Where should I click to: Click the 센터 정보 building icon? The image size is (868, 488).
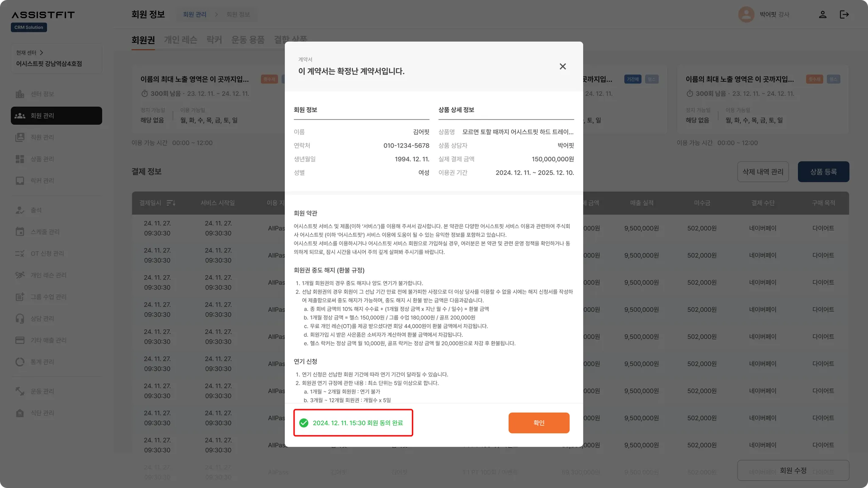[20, 94]
